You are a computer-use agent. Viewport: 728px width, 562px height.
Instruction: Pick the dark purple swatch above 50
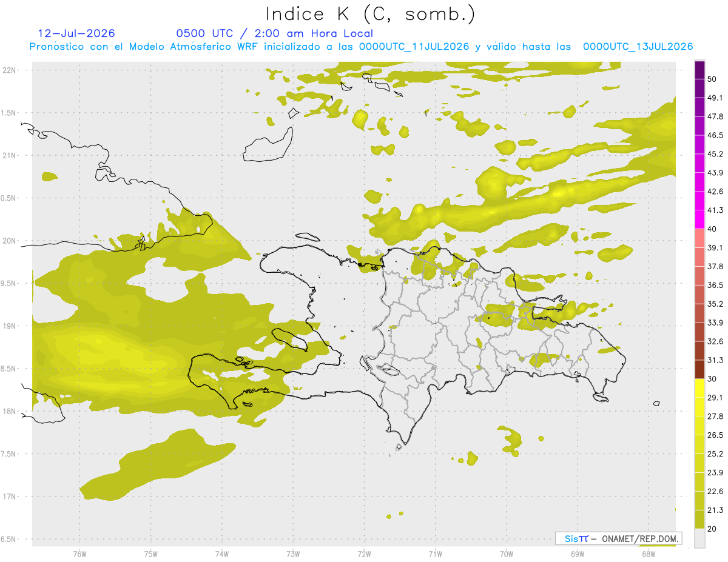(700, 70)
